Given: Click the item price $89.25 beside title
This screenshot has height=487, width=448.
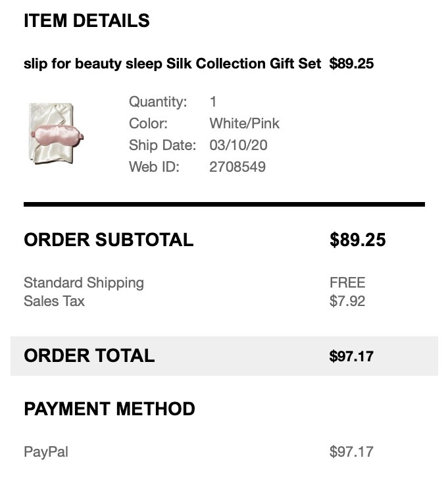Looking at the screenshot, I should [x=351, y=63].
